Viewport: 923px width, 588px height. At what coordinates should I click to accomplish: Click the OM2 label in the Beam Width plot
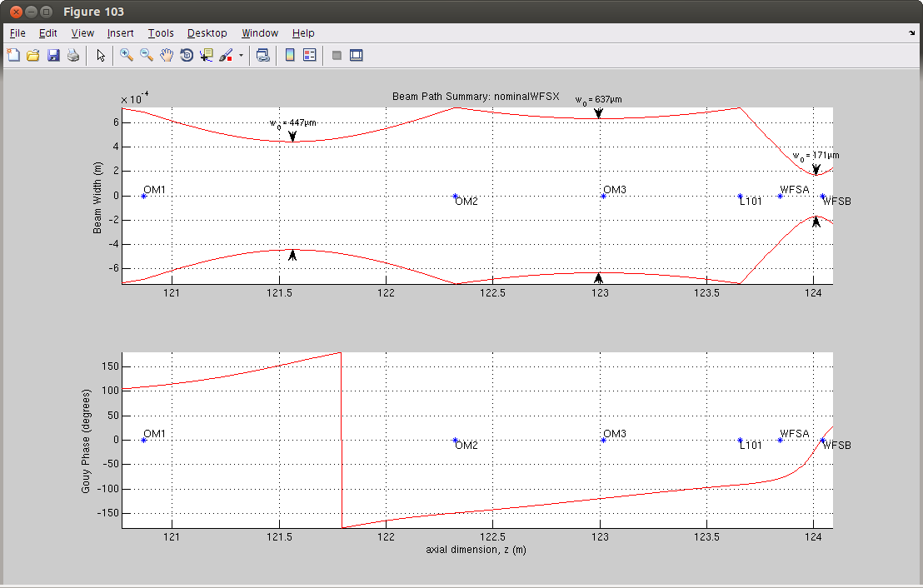coord(466,202)
